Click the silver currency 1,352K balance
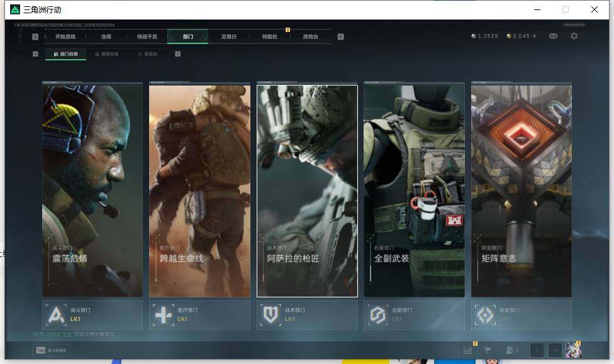The height and width of the screenshot is (364, 614). [485, 36]
